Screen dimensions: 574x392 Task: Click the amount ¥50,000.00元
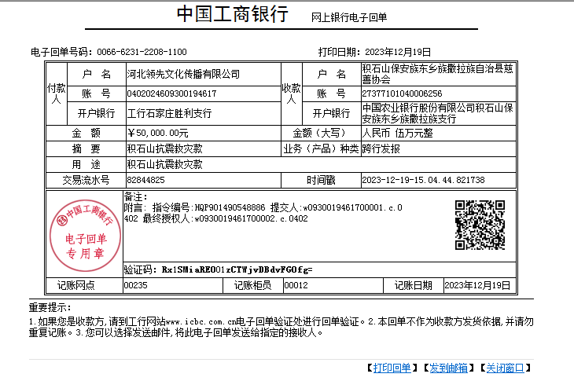tap(158, 133)
